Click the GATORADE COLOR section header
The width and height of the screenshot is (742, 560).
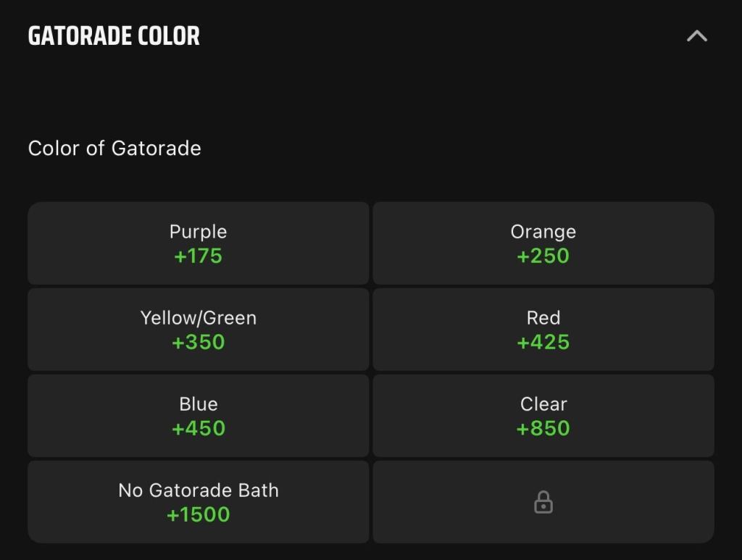click(x=114, y=36)
